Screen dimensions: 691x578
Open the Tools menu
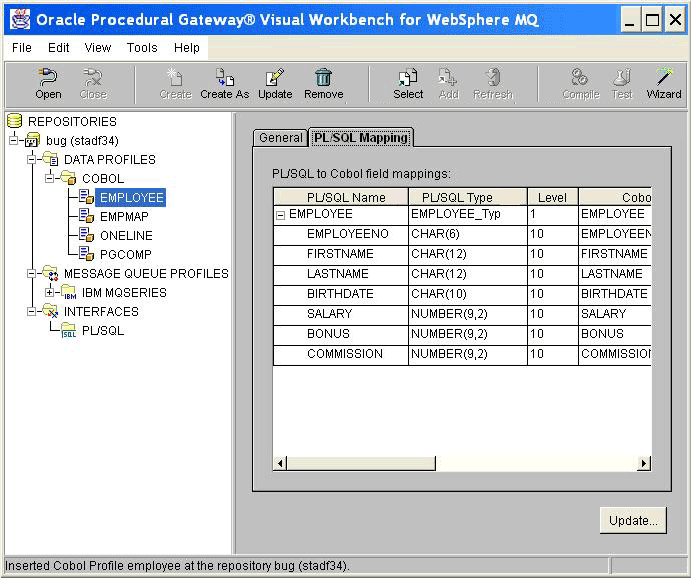[142, 47]
